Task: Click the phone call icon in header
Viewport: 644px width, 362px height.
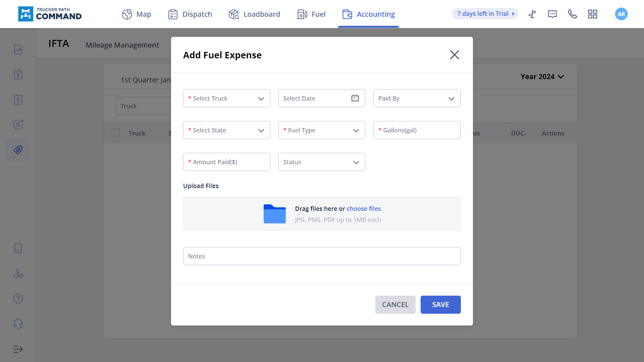Action: click(573, 14)
